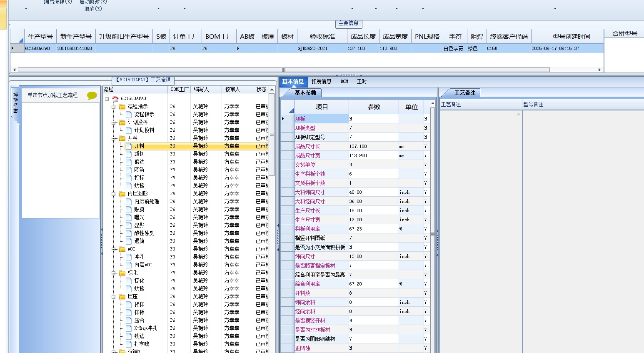Select the 烘板 step under 棕化
Viewport: 644px width, 353px height.
point(139,289)
